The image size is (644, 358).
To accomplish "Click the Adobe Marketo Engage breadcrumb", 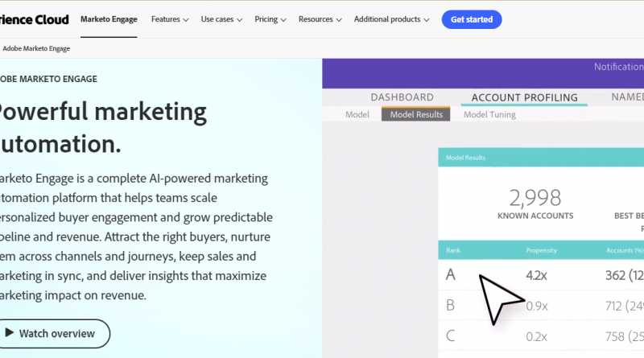I will 36,48.
